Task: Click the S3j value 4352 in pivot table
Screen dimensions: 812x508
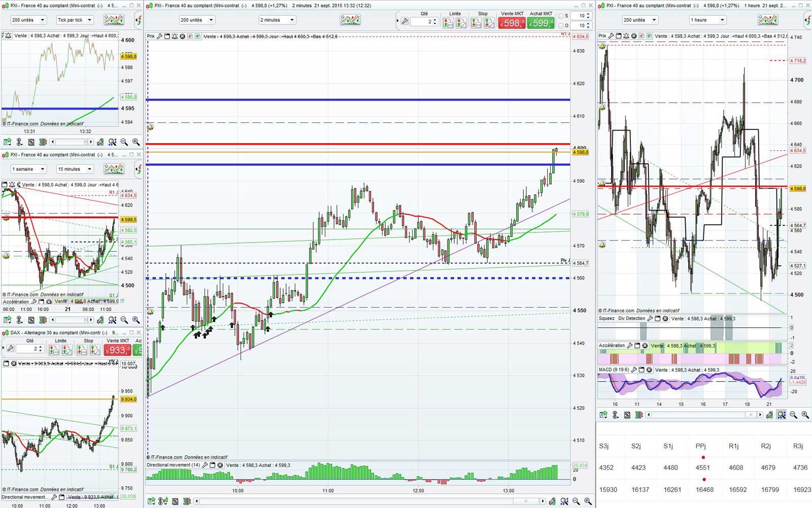Action: 606,468
